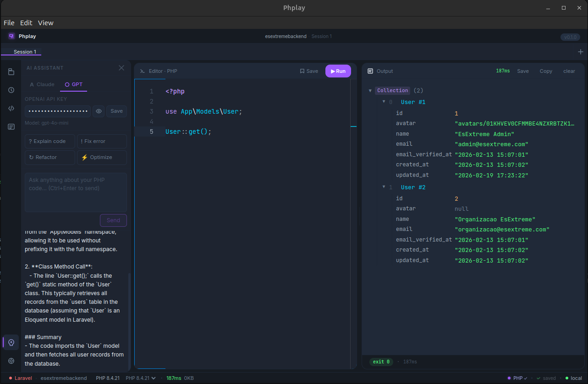Open the history clock icon in sidebar

[11, 90]
